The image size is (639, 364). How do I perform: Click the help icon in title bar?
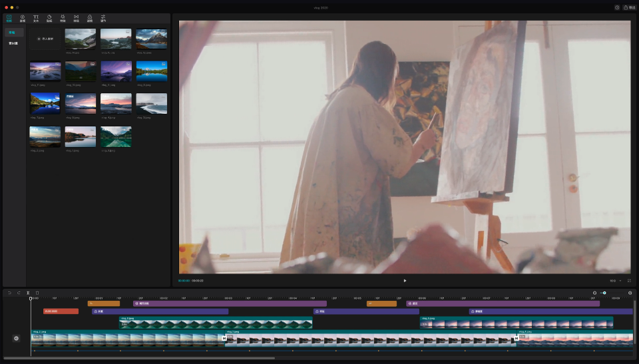tap(617, 7)
